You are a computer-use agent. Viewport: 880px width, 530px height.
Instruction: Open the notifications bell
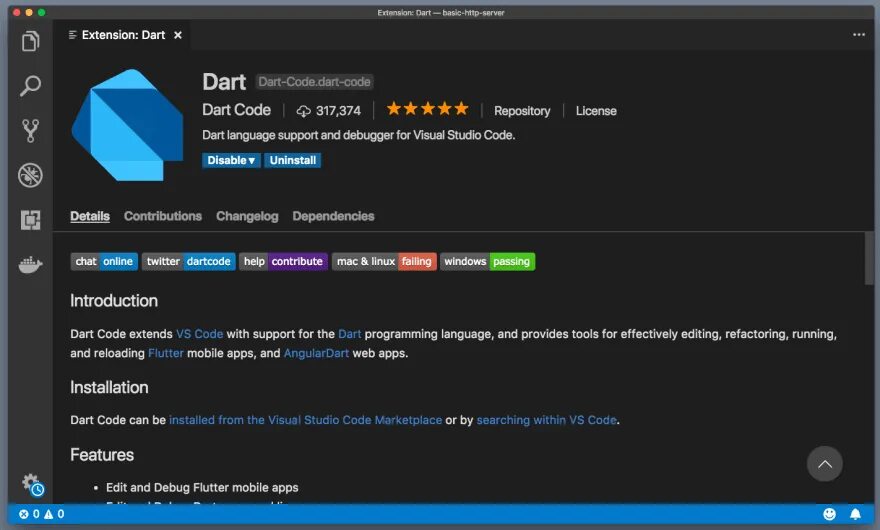855,514
